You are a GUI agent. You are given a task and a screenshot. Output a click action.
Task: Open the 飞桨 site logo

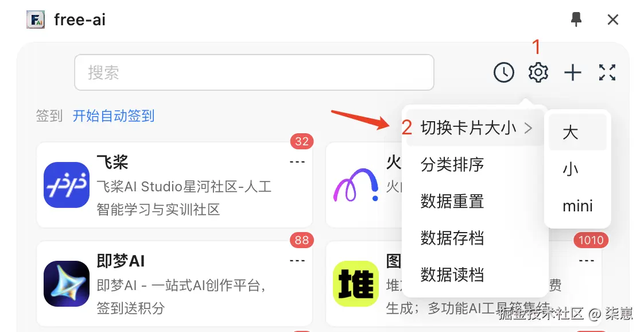pos(67,185)
